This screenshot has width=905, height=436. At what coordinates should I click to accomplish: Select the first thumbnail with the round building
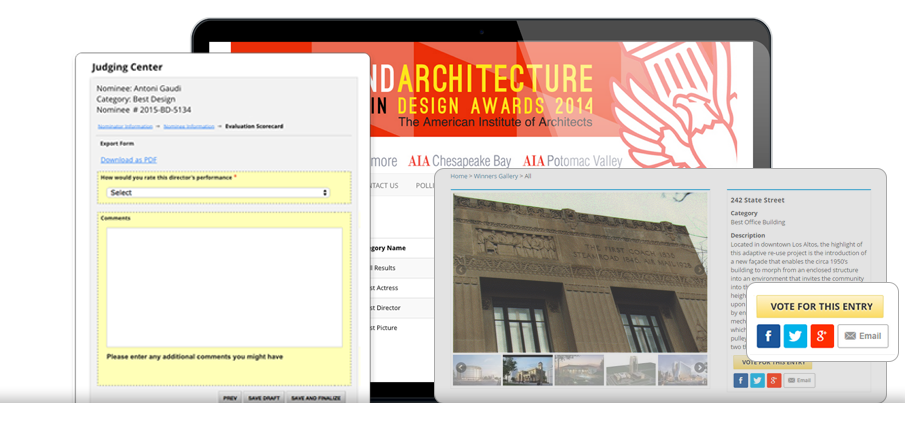[x=477, y=370]
